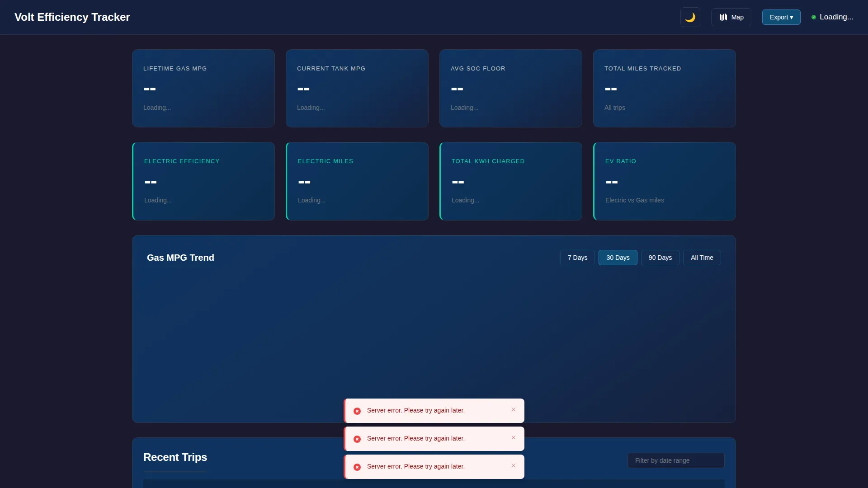Toggle dark mode using the moon icon

[690, 17]
